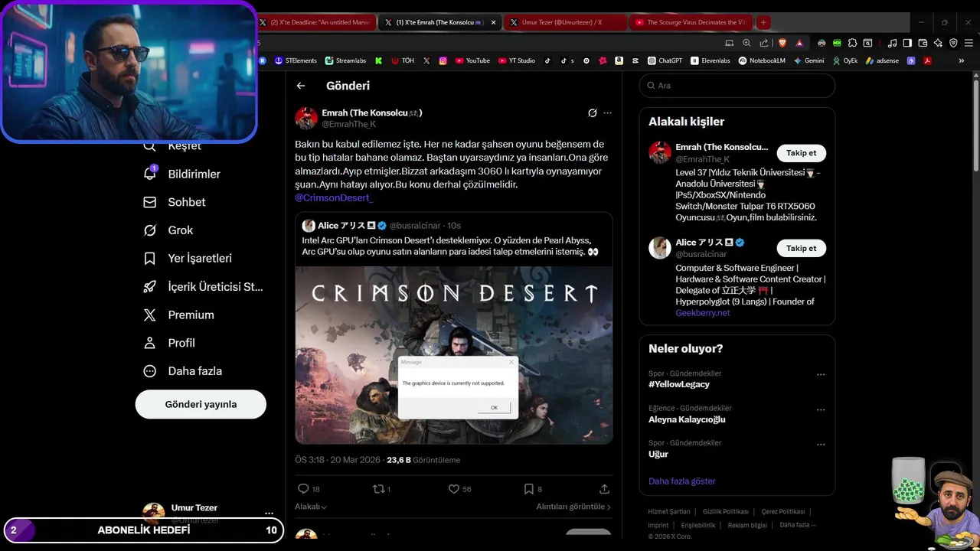Open Daha fazla menu in sidebar
This screenshot has height=551, width=980.
184,371
